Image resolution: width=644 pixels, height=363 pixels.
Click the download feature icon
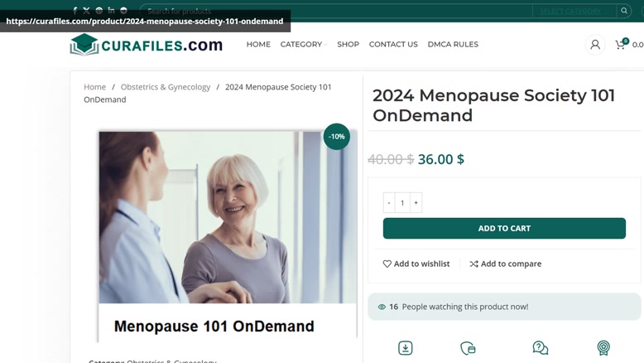(406, 348)
